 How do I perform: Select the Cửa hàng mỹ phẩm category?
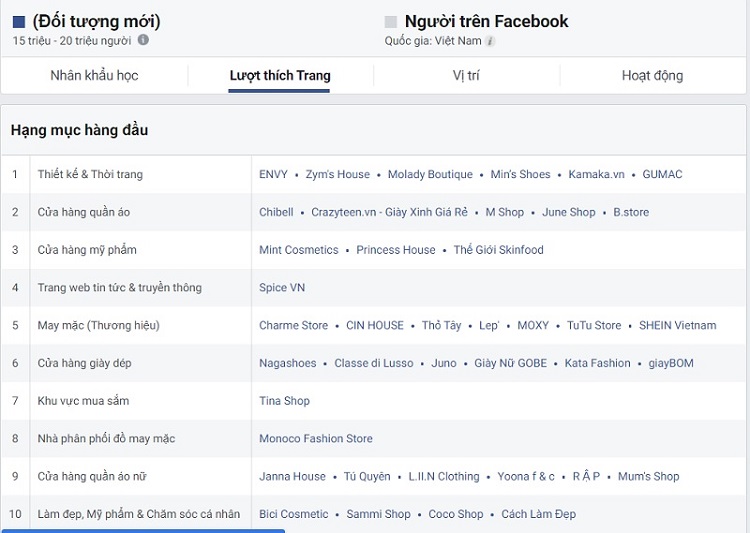[87, 250]
